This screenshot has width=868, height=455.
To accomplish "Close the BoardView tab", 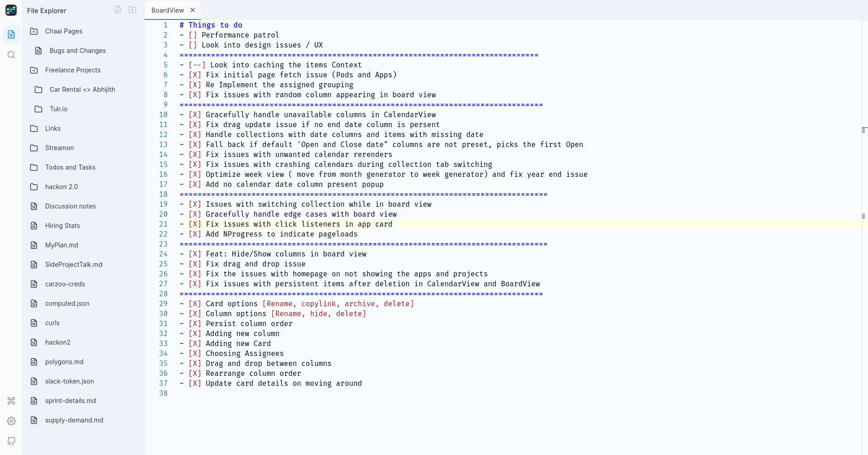I will [x=193, y=10].
